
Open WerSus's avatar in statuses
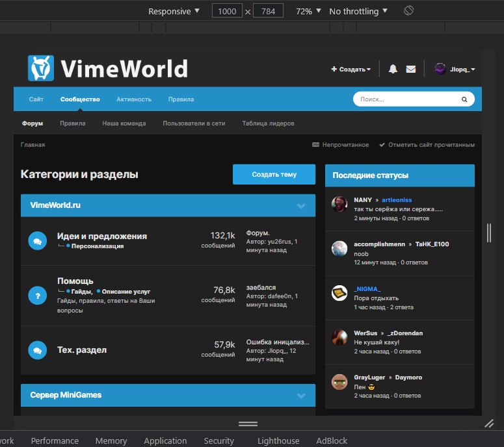click(339, 337)
